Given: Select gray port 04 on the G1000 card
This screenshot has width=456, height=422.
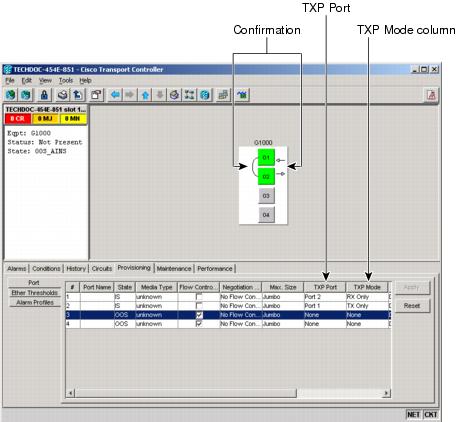Looking at the screenshot, I should [266, 215].
